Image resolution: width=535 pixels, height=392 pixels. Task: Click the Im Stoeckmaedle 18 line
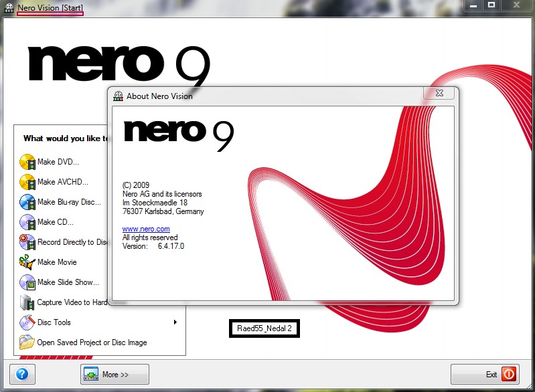(155, 203)
